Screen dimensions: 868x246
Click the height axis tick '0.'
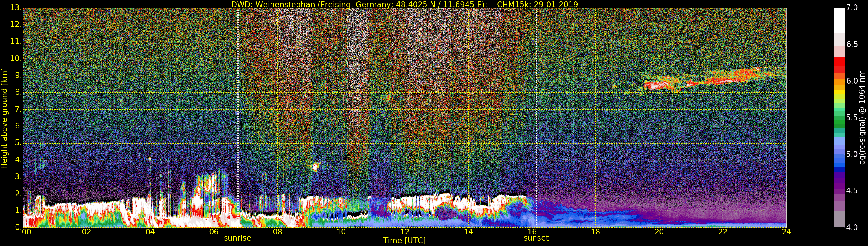(x=18, y=227)
